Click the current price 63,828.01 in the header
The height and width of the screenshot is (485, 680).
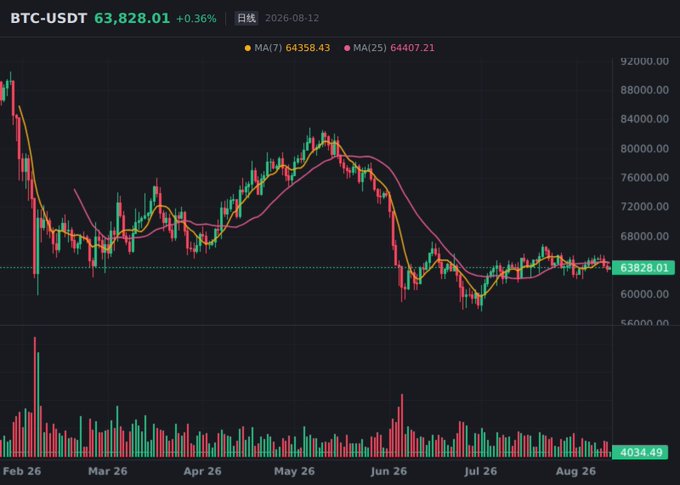[x=132, y=18]
